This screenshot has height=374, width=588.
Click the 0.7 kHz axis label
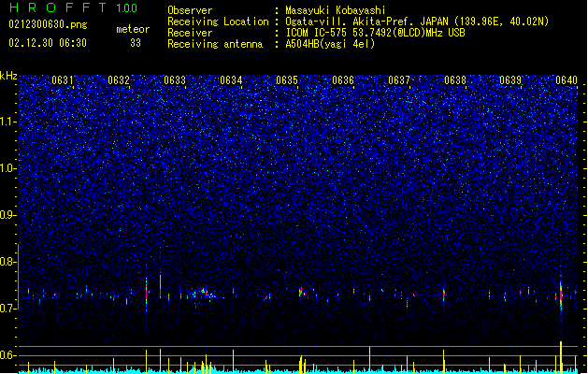[8, 309]
